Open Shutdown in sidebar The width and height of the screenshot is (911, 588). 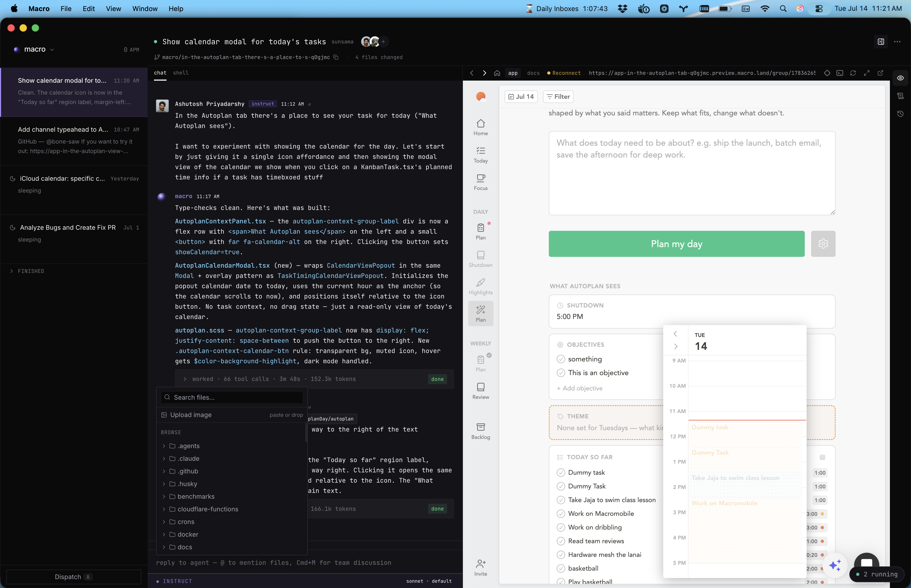481,259
